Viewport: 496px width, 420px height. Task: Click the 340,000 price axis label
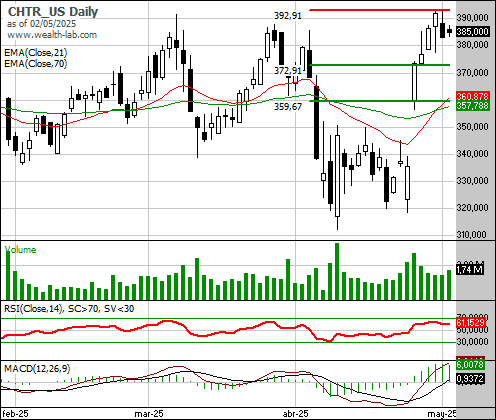pos(473,154)
